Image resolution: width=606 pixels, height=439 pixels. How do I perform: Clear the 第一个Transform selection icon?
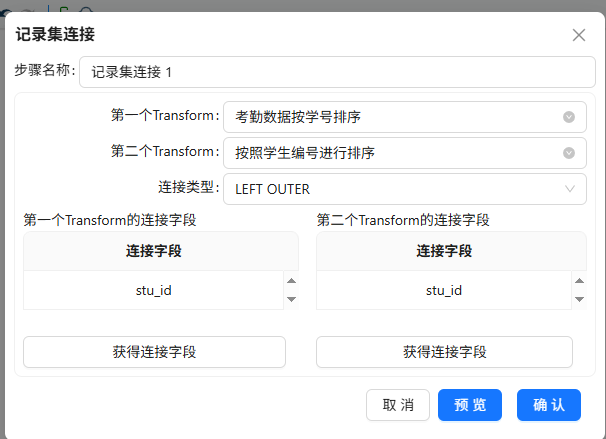pyautogui.click(x=569, y=117)
